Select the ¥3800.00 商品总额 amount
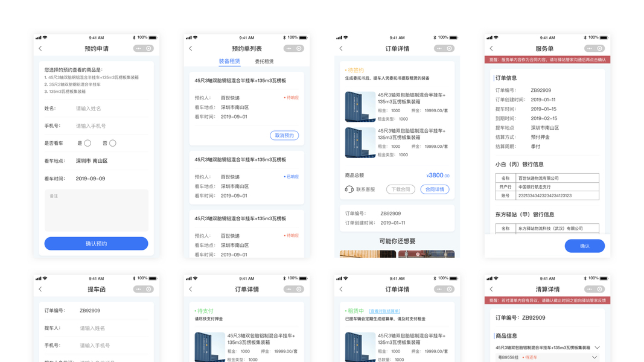644x362 pixels. click(x=438, y=175)
